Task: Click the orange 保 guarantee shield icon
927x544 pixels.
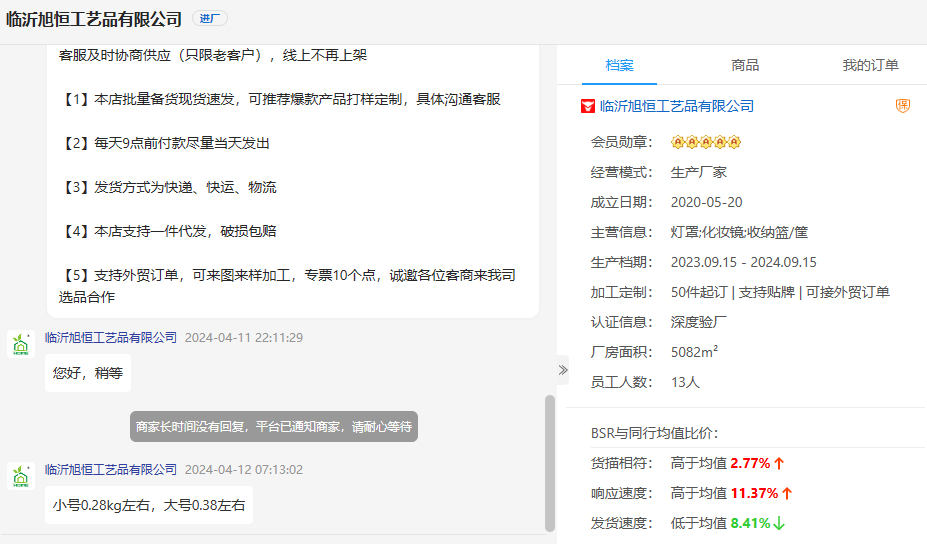Action: tap(902, 106)
